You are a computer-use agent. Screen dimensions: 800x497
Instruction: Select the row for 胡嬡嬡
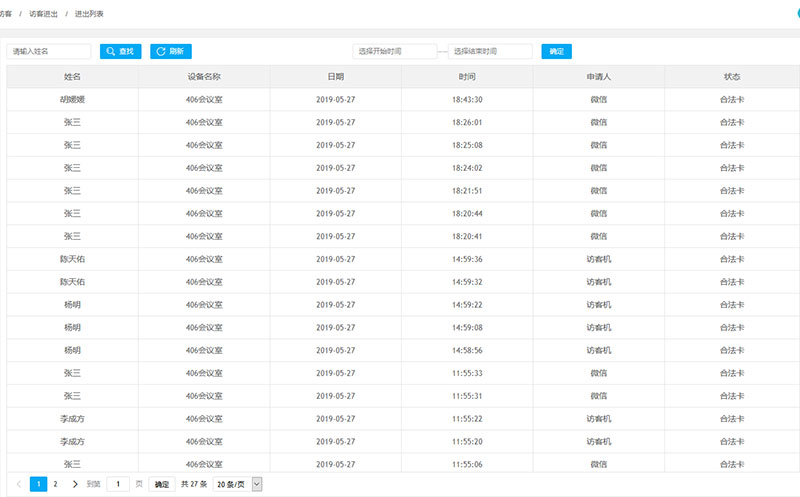[x=72, y=99]
